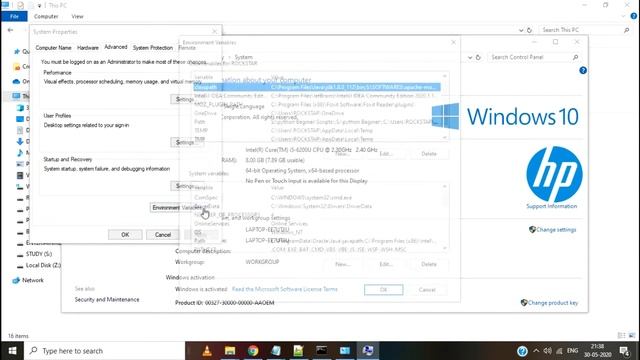Viewport: 640px width, 360px height.
Task: Click Cancel in System Properties dialog
Action: 163,235
